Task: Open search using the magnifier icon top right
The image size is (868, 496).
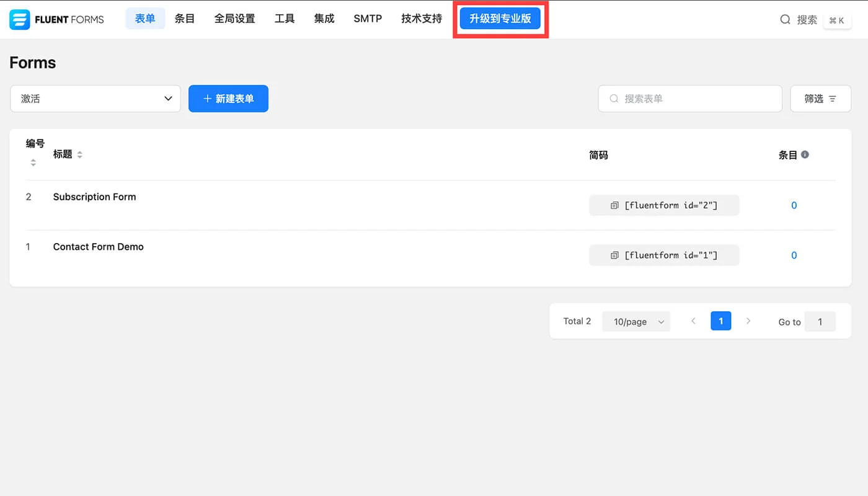Action: pyautogui.click(x=785, y=19)
